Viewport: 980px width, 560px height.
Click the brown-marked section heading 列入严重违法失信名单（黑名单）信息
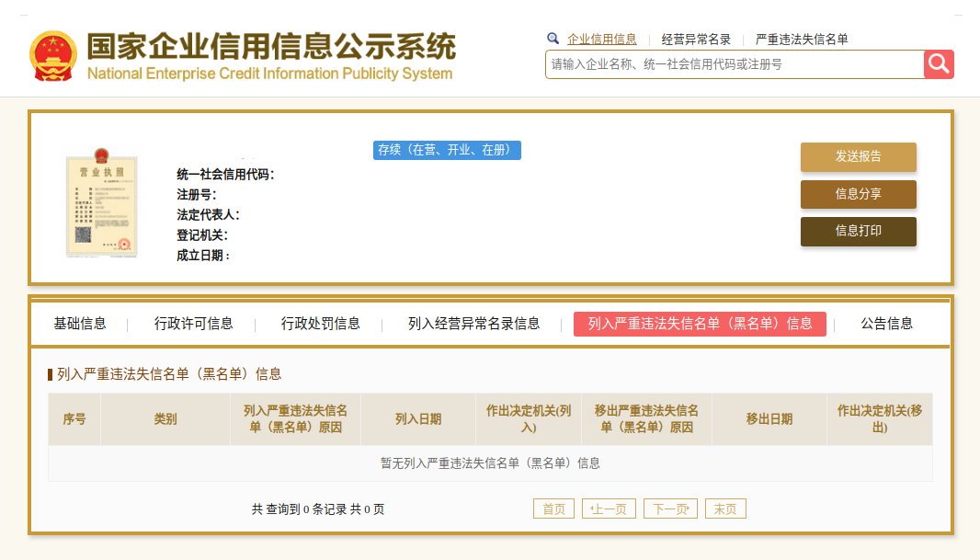coord(169,374)
